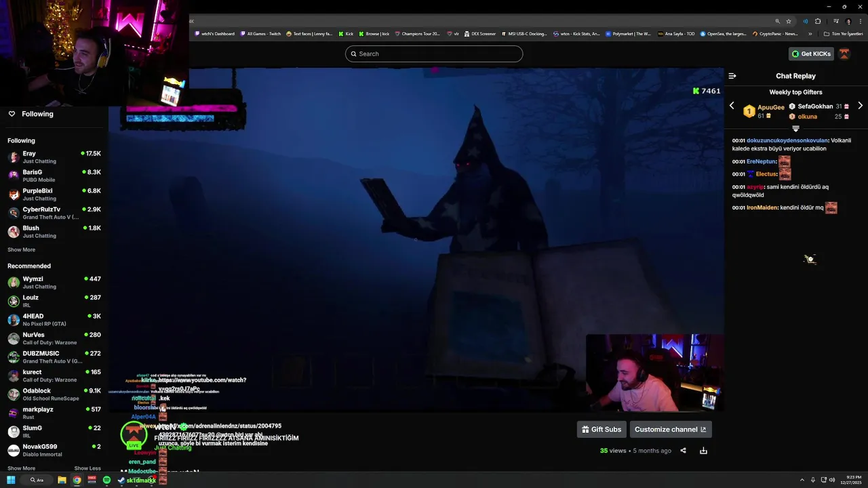Open recommended channel 4HEAD
Screen dimensions: 868x488
(x=54, y=320)
